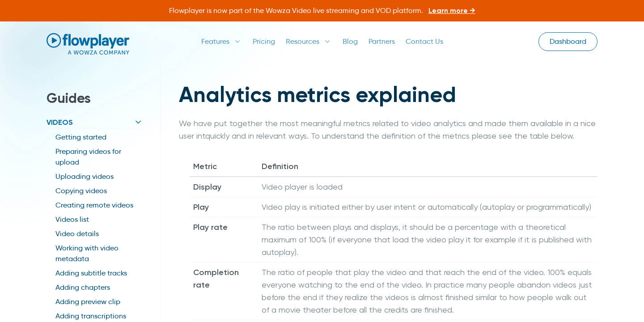Click the Flowplayer play icon logo
This screenshot has width=644, height=322.
click(53, 40)
